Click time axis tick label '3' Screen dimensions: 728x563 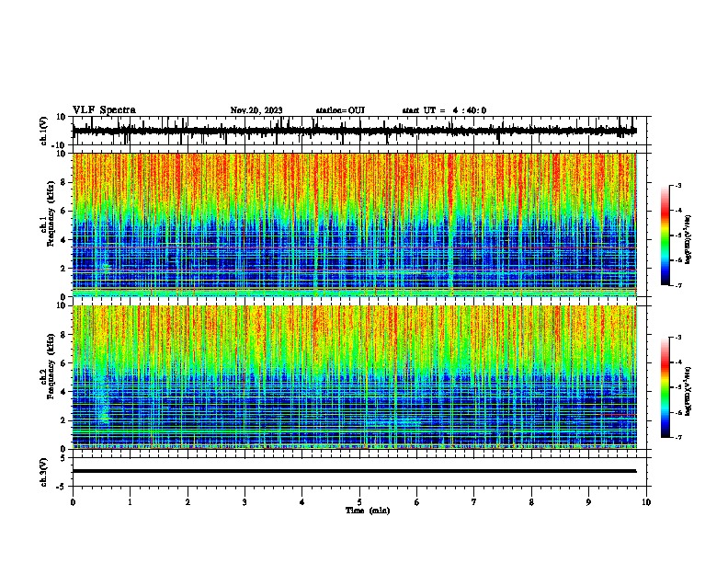(245, 502)
